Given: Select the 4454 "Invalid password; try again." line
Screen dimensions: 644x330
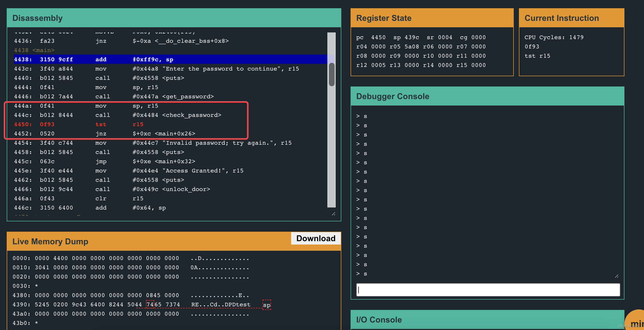Looking at the screenshot, I should pos(153,143).
